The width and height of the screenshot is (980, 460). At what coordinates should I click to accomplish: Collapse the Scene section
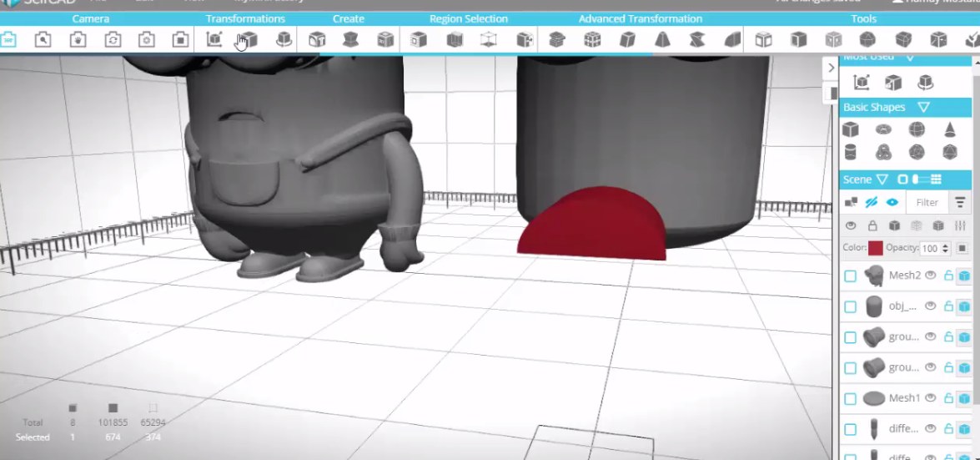882,179
